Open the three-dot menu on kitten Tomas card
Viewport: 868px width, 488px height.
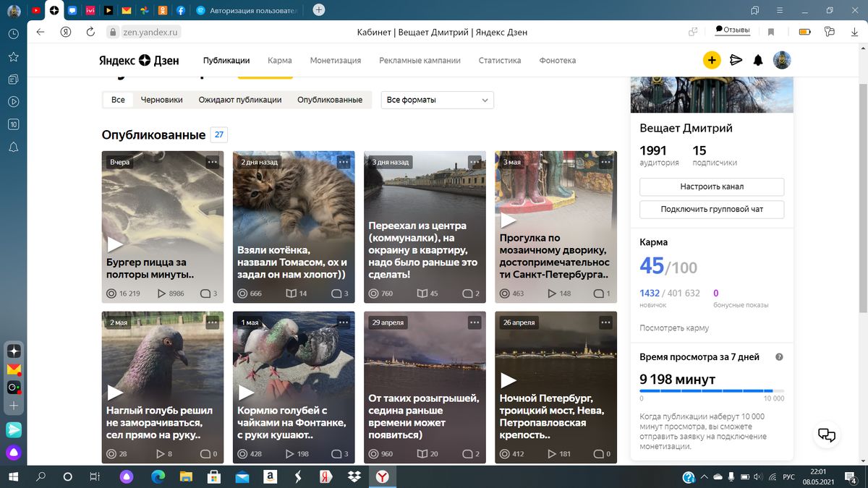(x=343, y=162)
